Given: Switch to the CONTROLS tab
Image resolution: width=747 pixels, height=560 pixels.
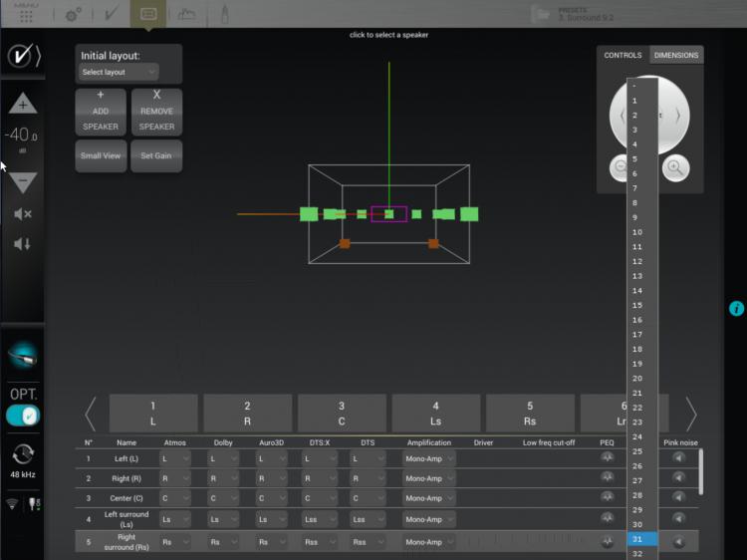Looking at the screenshot, I should [x=622, y=55].
